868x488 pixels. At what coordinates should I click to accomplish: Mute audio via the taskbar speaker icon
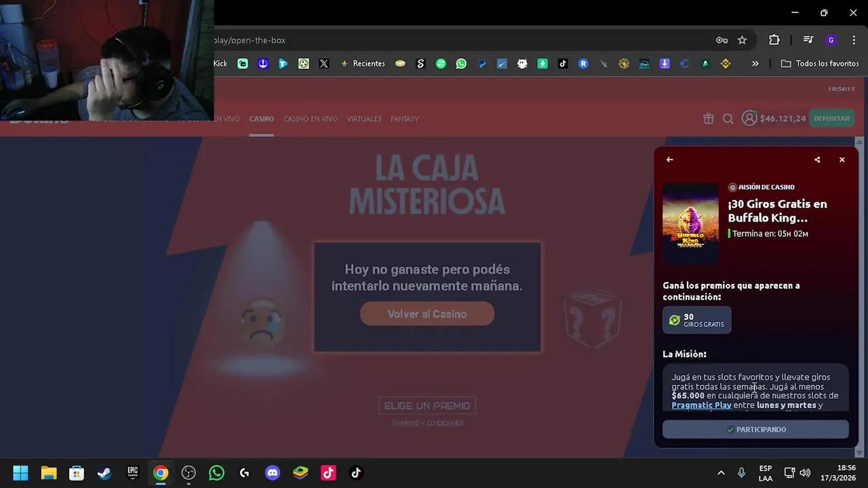point(805,472)
